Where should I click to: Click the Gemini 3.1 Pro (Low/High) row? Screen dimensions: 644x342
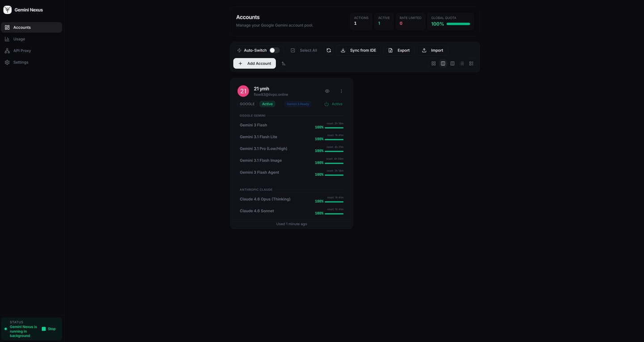click(292, 149)
